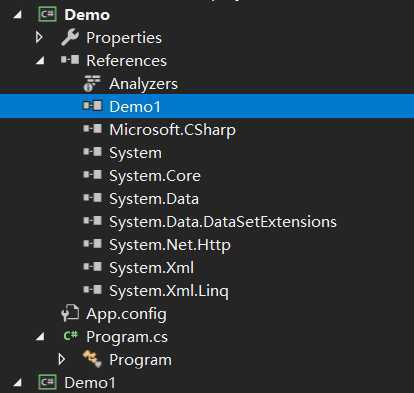Expand the Properties folder arrow

point(39,37)
